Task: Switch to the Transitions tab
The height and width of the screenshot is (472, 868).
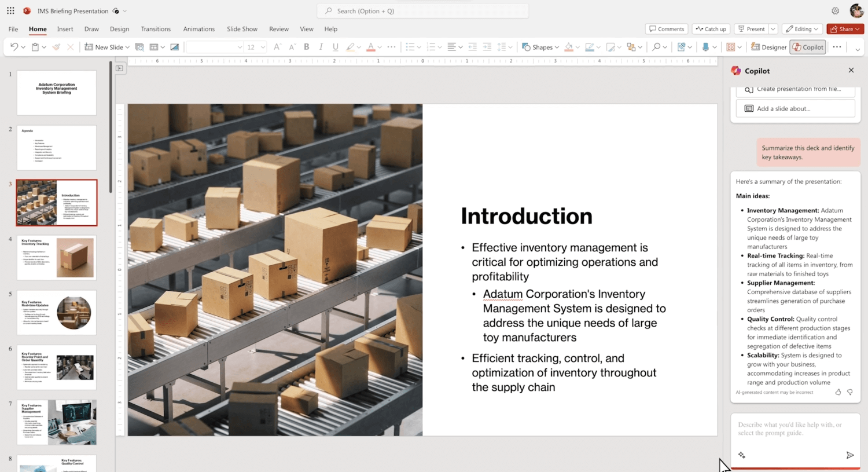Action: tap(156, 29)
